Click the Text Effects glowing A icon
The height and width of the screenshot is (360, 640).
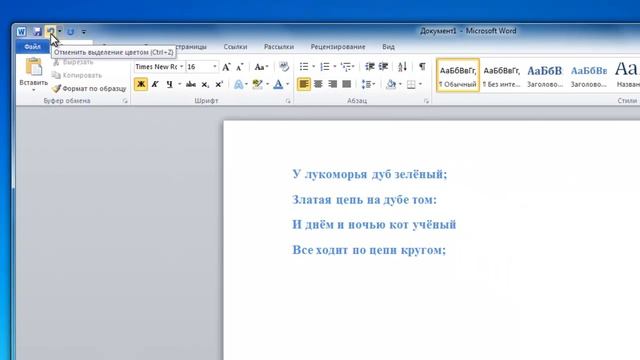(238, 84)
